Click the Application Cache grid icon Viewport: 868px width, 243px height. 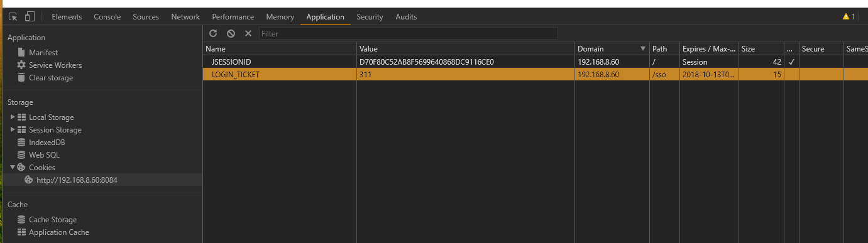pyautogui.click(x=21, y=232)
